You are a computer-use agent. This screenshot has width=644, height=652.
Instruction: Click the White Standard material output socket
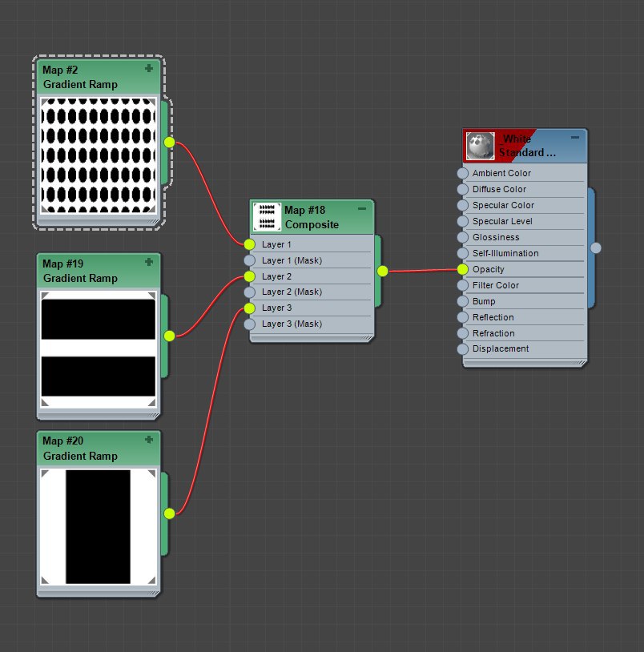pos(596,248)
